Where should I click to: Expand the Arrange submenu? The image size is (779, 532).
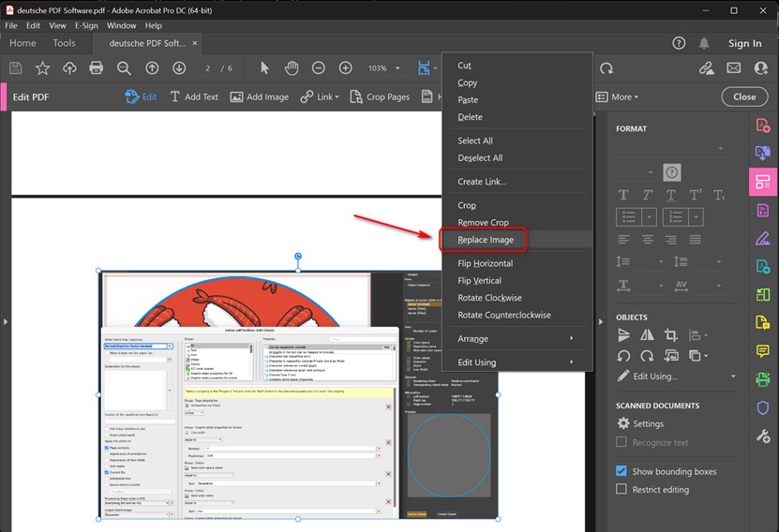pyautogui.click(x=517, y=338)
